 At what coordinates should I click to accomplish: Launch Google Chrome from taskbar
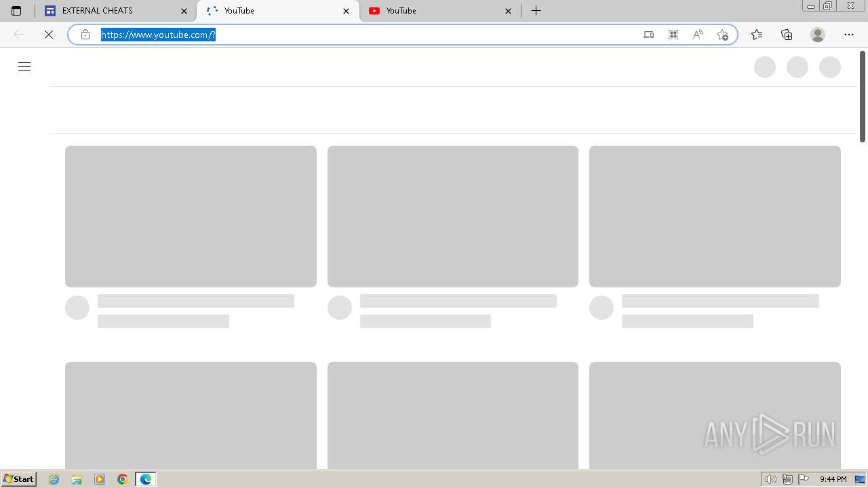(x=123, y=479)
